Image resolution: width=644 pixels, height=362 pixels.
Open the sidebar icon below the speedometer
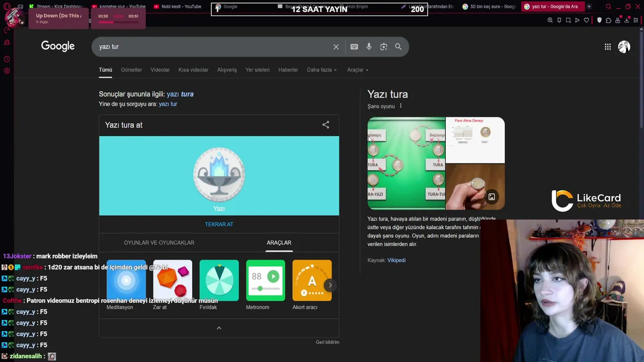click(7, 42)
